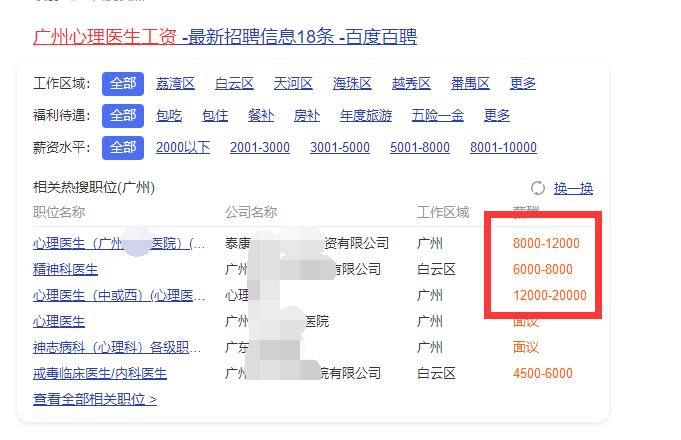The width and height of the screenshot is (681, 440).
Task: Filter work area by 越秀区
Action: pyautogui.click(x=411, y=83)
